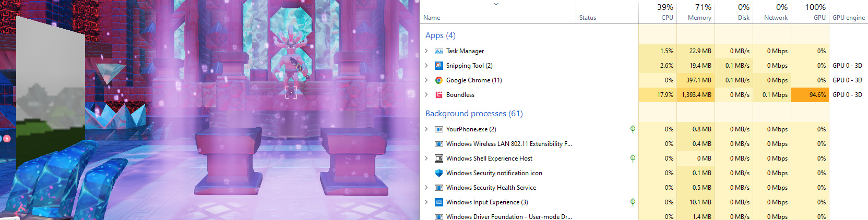
Task: Select Windows Shell Experience Host row
Action: (x=489, y=158)
